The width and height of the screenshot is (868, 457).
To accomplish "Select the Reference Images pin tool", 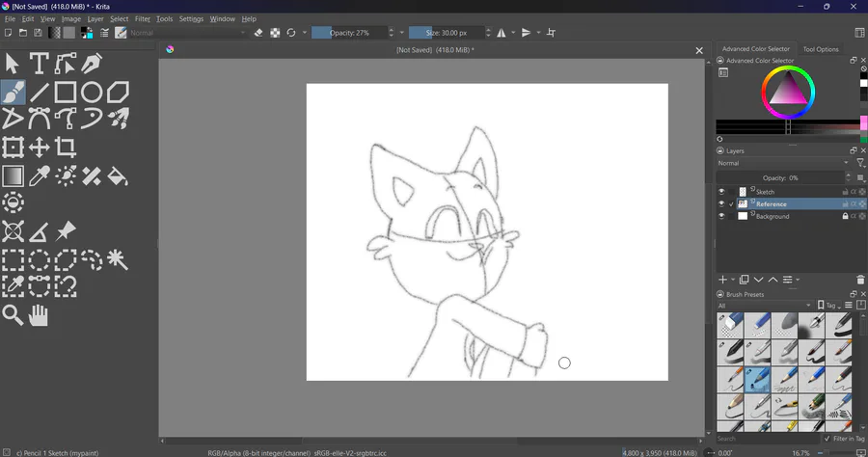I will [x=66, y=231].
